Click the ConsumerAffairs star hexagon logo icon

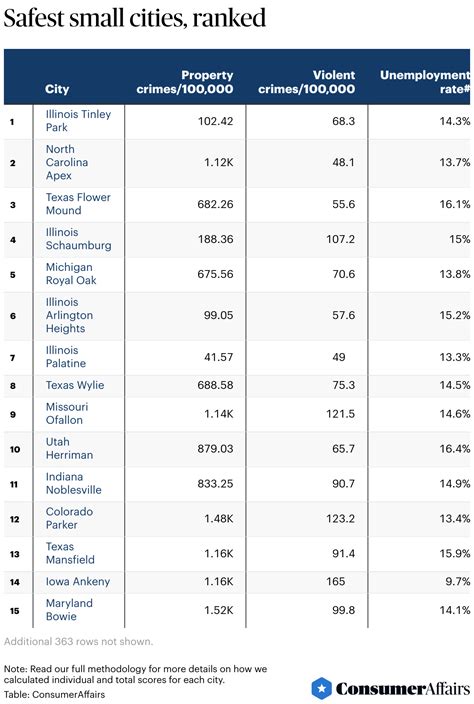[321, 688]
